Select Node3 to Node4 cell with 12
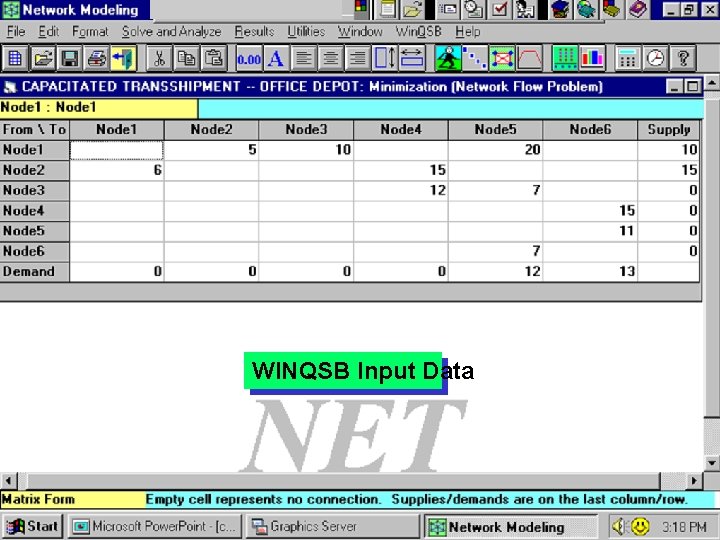This screenshot has height=540, width=720. [400, 191]
